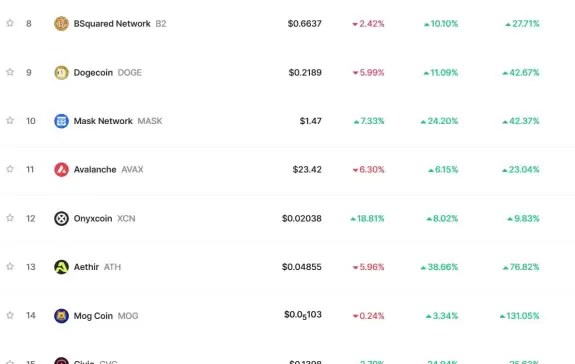The width and height of the screenshot is (575, 364).
Task: Click the Dogecoin coin logo
Action: tap(61, 73)
